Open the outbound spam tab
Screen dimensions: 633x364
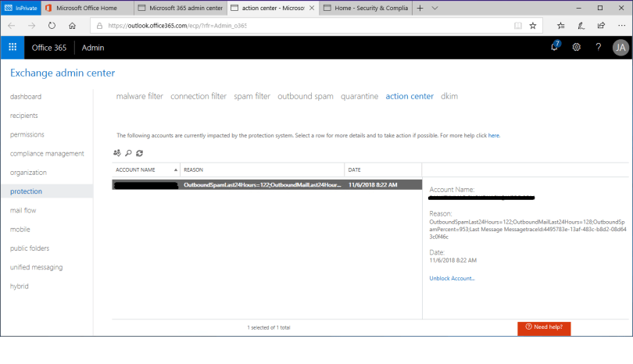306,96
